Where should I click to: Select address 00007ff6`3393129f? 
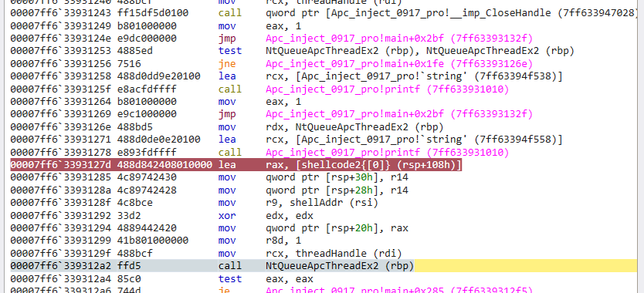coord(60,254)
